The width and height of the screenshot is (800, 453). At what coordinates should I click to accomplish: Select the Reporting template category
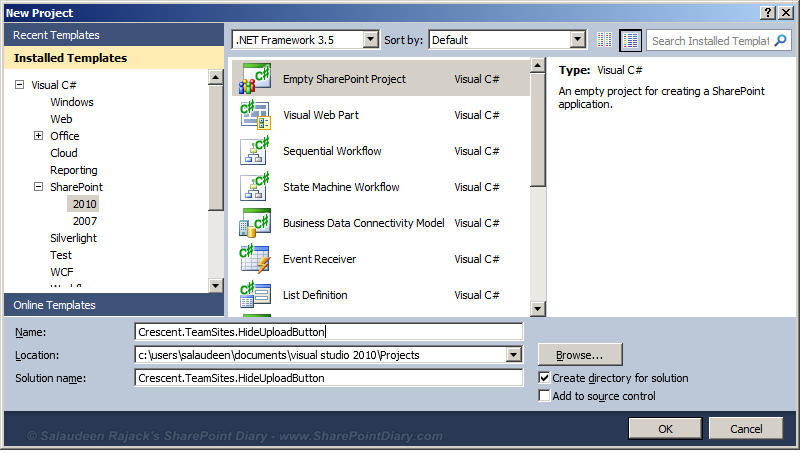coord(73,170)
